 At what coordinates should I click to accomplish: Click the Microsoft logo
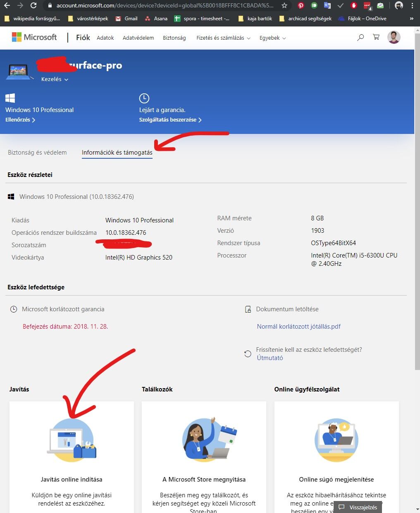(x=34, y=37)
